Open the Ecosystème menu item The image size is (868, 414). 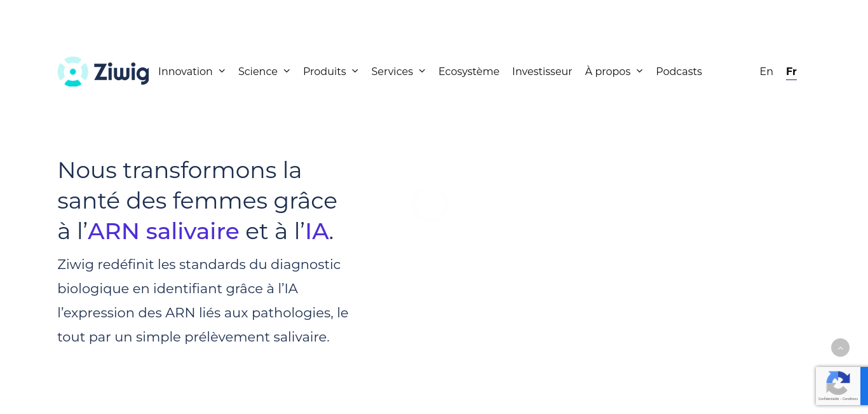(469, 71)
